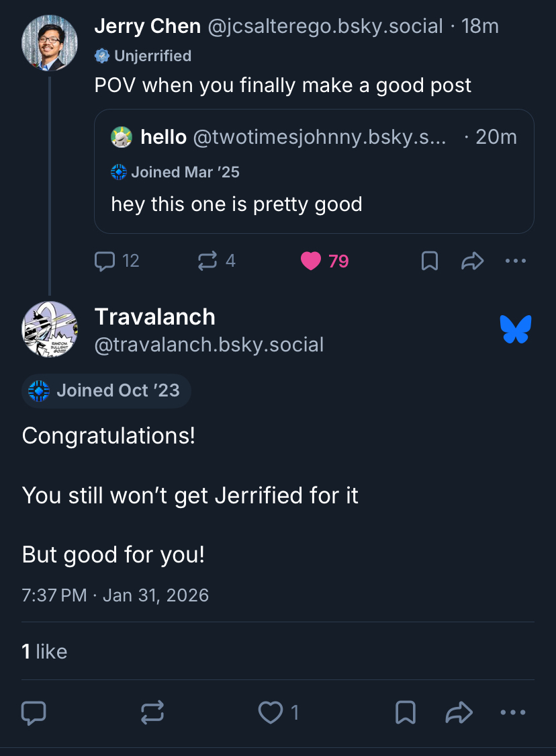The image size is (556, 756).
Task: Open the @travalanch.bsky.social handle link
Action: point(209,345)
